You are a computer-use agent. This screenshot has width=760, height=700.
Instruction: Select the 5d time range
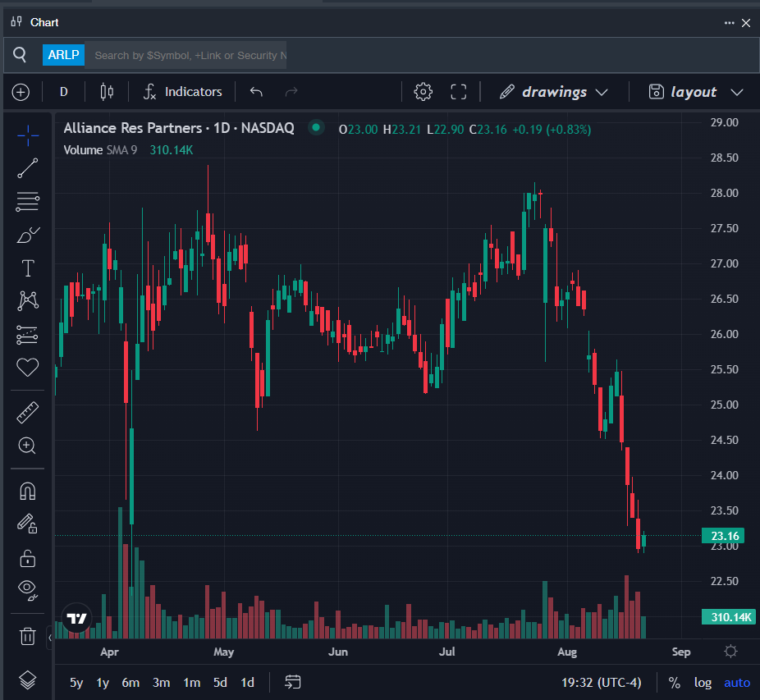220,683
